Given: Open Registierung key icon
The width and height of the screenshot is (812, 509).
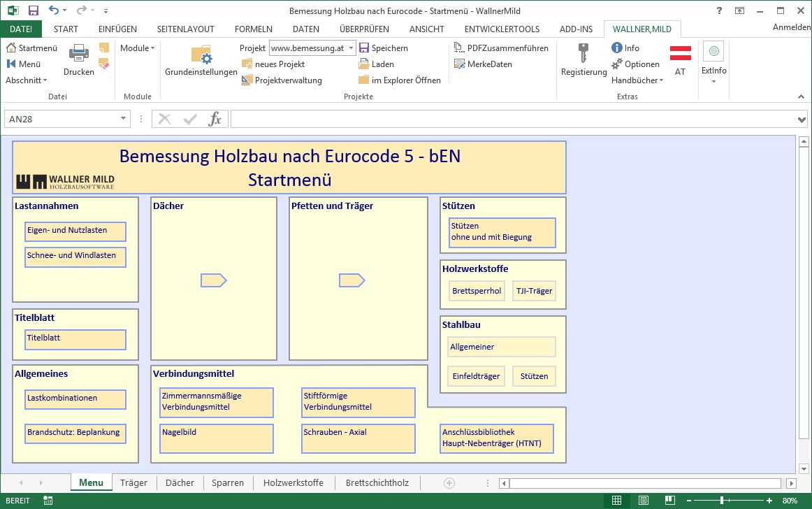Looking at the screenshot, I should pyautogui.click(x=583, y=53).
